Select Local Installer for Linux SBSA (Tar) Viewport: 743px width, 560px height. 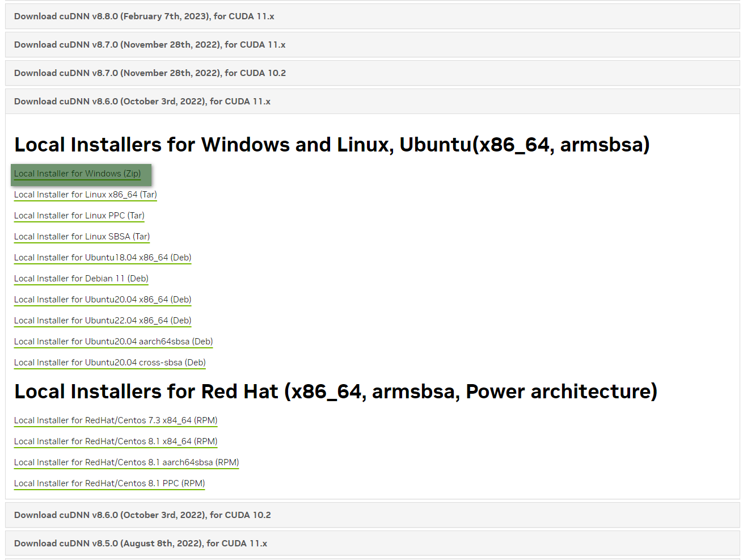point(82,237)
